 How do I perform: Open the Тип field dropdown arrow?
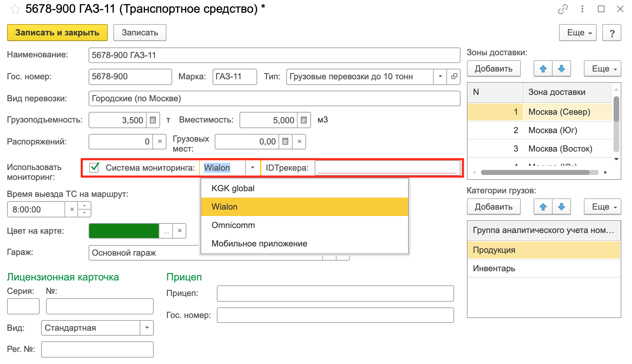click(440, 76)
